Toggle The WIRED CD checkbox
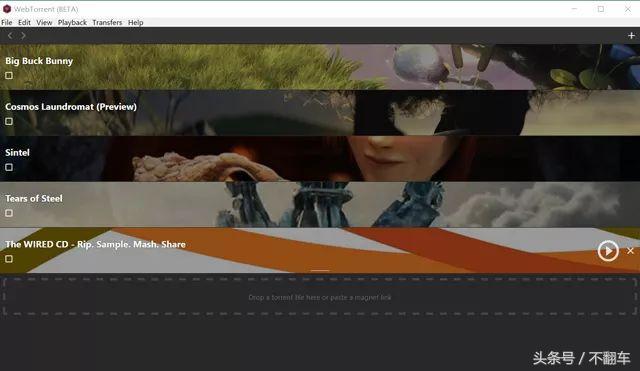Screen dimensions: 640x371 [9, 259]
